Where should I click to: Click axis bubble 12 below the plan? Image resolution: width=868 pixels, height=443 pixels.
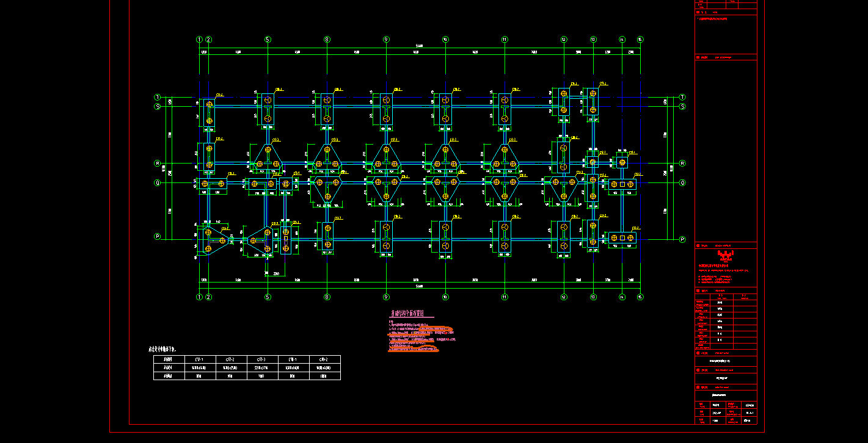click(564, 297)
